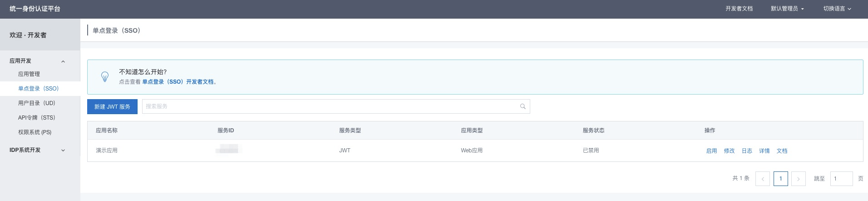This screenshot has height=201, width=868.
Task: Click the 搜索服务 search field
Action: tap(330, 106)
